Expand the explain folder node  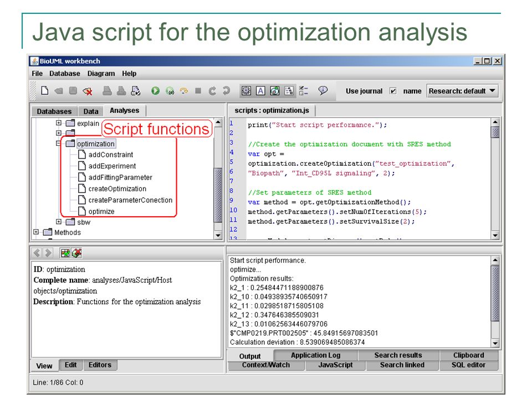click(59, 123)
